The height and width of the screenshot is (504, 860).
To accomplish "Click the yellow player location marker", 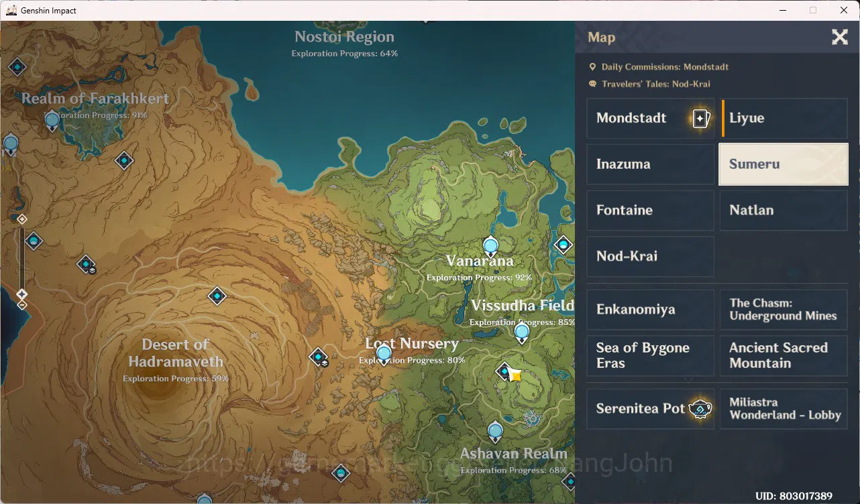I will pos(516,375).
